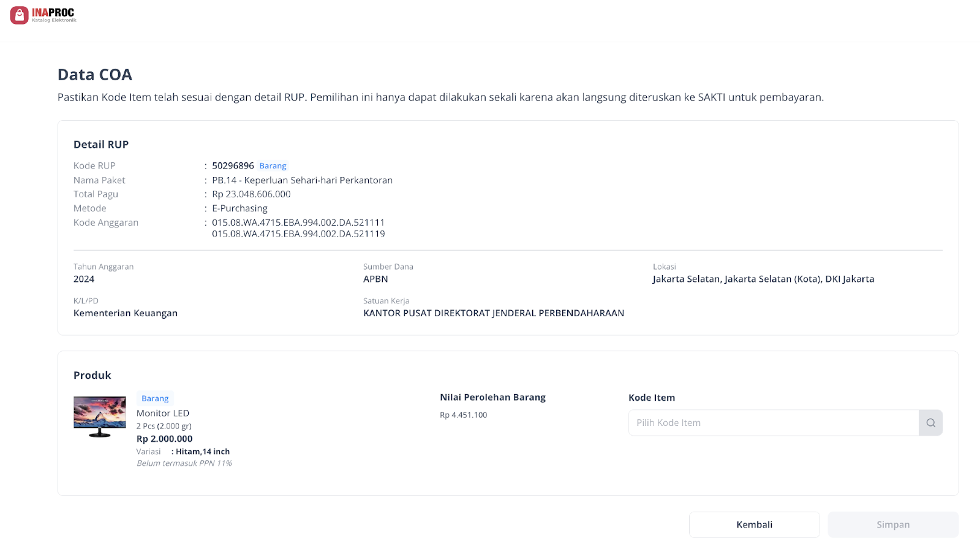Image resolution: width=980 pixels, height=546 pixels.
Task: Open the Pilih Kode Item dropdown
Action: coord(774,422)
